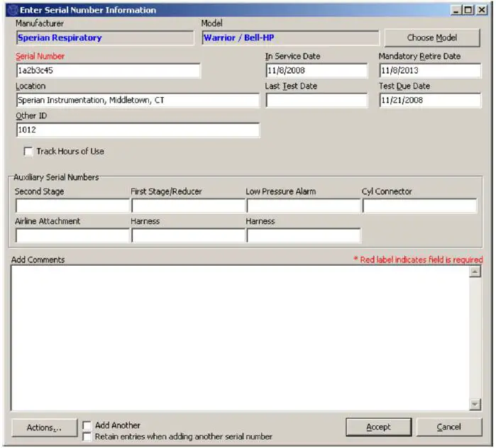Screen dimensions: 496x448
Task: Click the First Stage/Reducer serial field
Action: (x=188, y=206)
